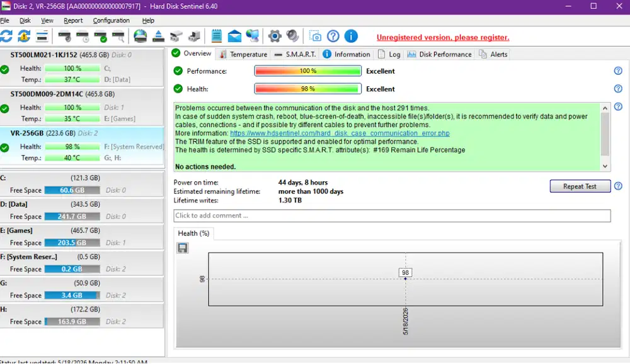Select the E: [Games] partition entry

point(81,236)
